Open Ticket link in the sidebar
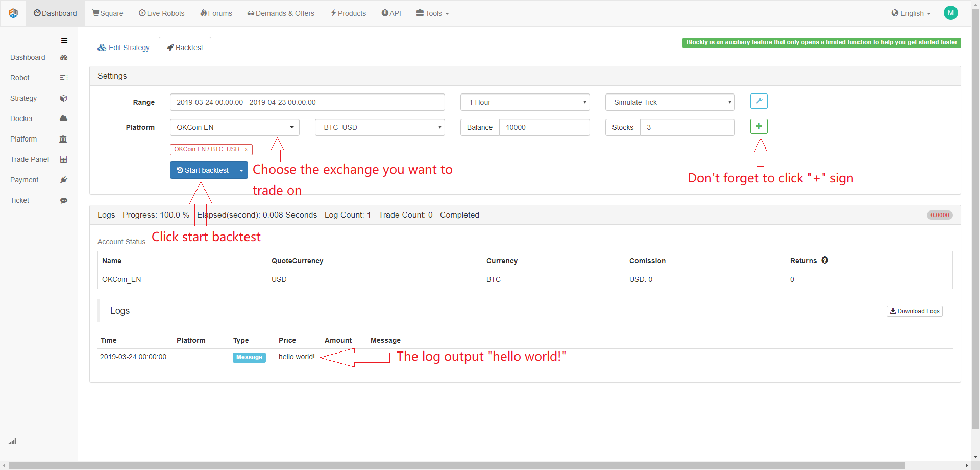980x470 pixels. tap(20, 200)
